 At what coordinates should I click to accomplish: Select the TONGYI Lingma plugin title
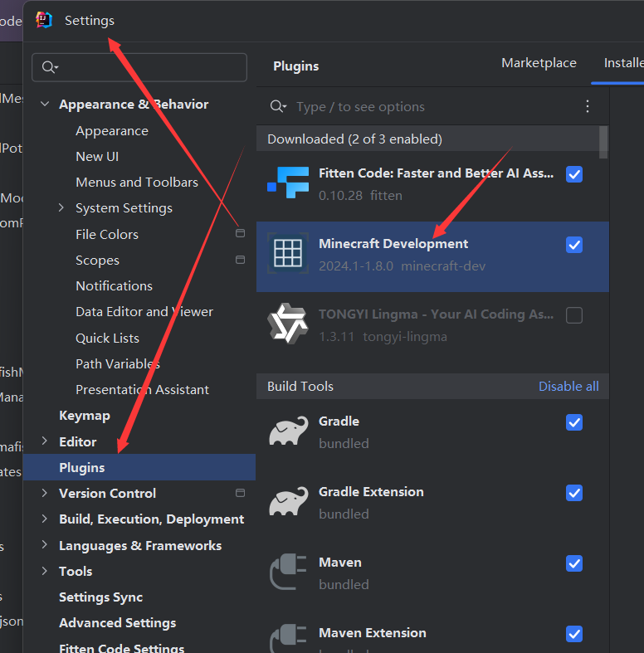pyautogui.click(x=437, y=314)
